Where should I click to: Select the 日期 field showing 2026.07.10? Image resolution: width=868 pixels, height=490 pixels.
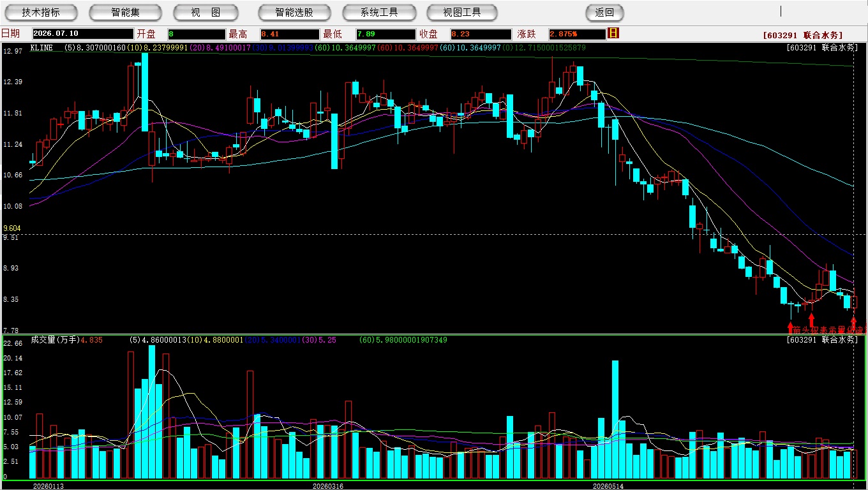[83, 34]
